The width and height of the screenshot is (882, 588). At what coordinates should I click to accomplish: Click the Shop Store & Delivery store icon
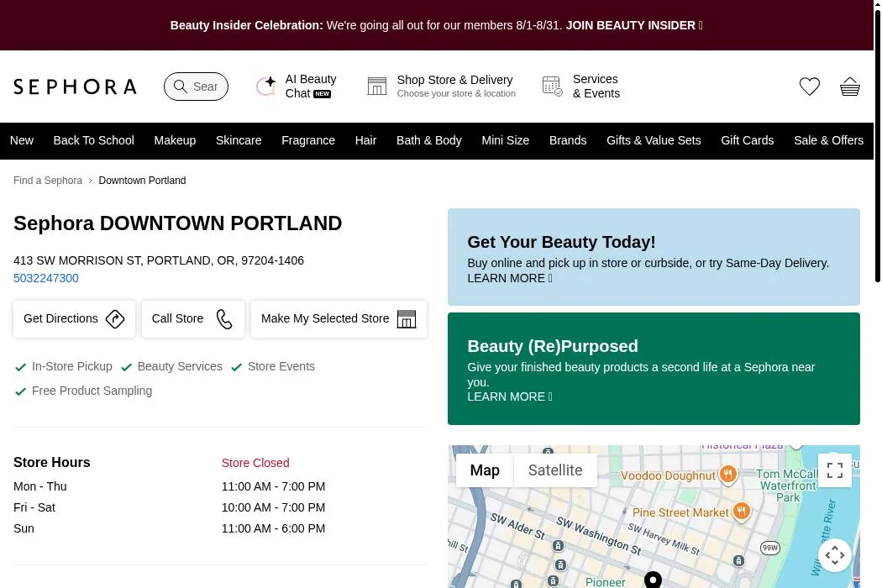[377, 86]
